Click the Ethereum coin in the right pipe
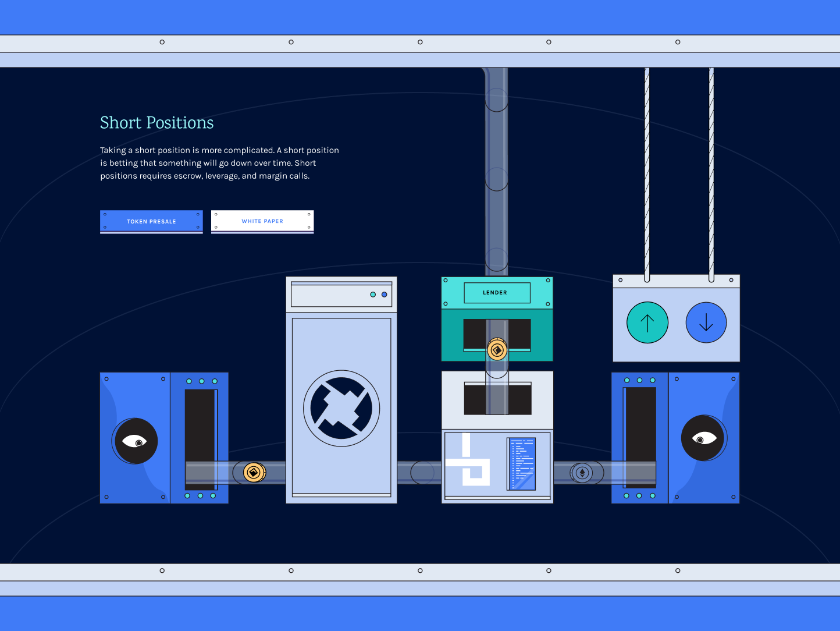The height and width of the screenshot is (631, 840). tap(582, 473)
